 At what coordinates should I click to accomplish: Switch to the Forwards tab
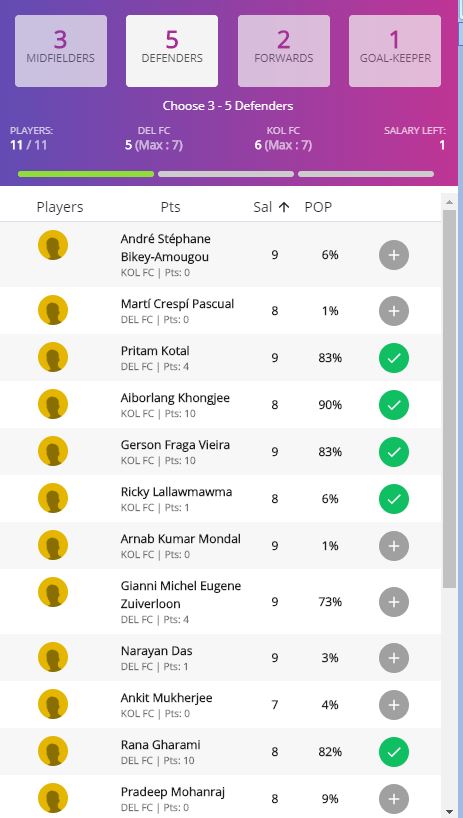point(284,51)
